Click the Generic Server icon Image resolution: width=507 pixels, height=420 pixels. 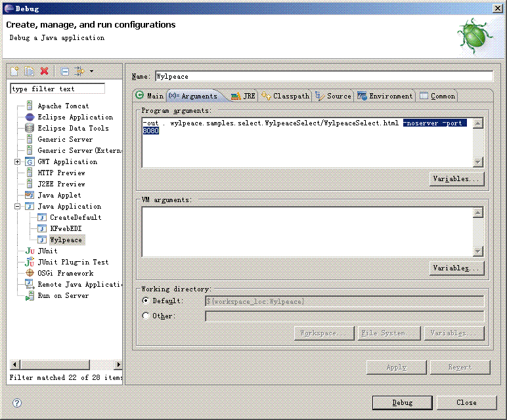click(30, 139)
